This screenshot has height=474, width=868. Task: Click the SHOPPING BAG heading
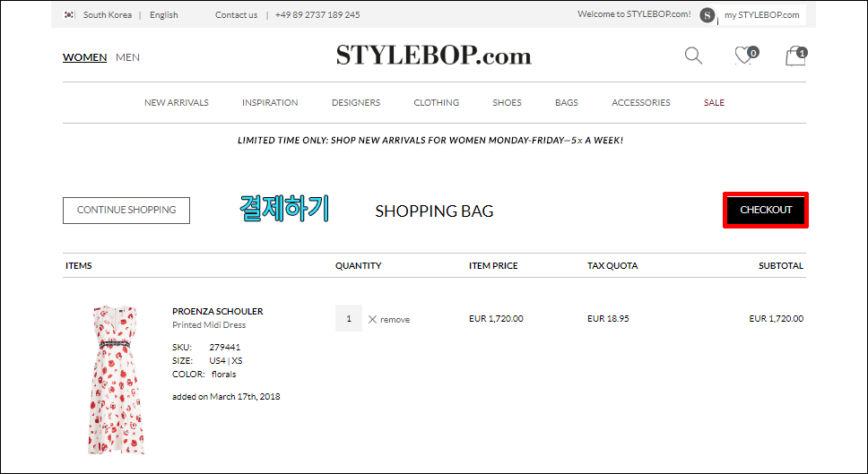(434, 211)
